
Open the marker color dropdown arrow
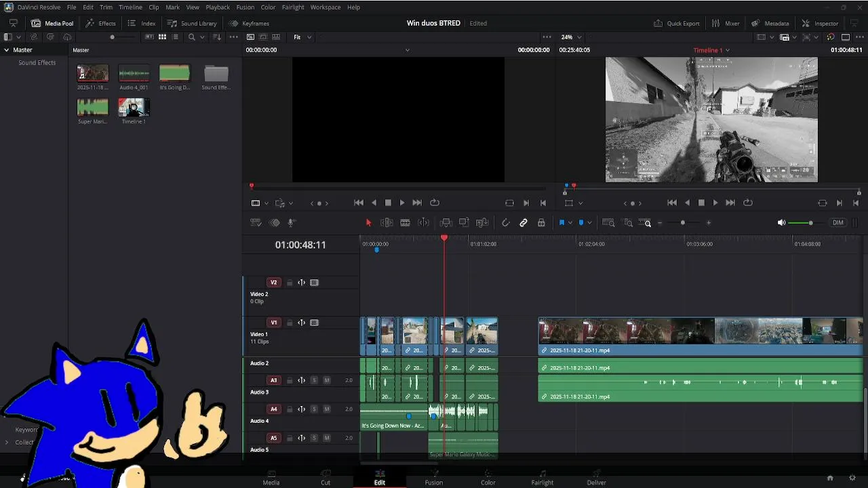(x=589, y=223)
